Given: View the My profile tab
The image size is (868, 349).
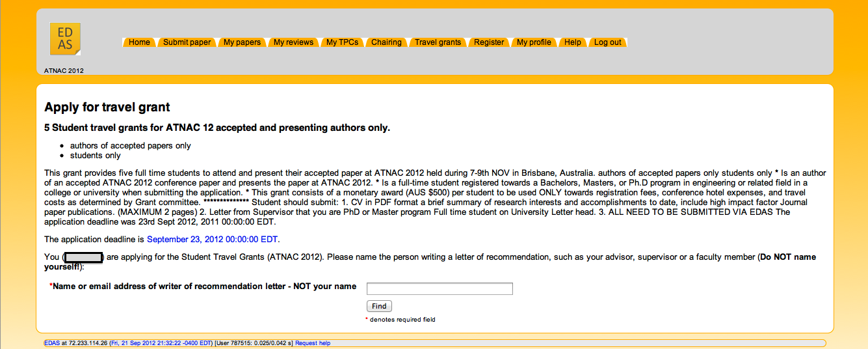Looking at the screenshot, I should [x=534, y=42].
